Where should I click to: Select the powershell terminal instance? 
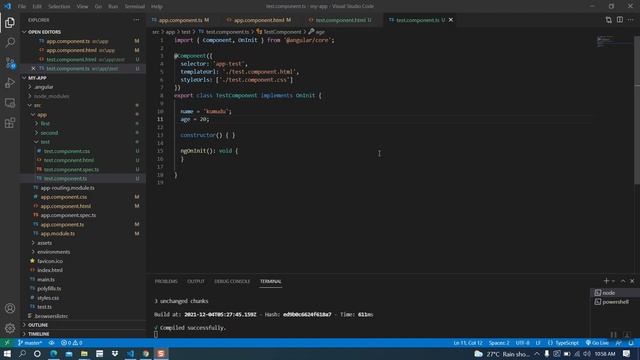tap(615, 302)
